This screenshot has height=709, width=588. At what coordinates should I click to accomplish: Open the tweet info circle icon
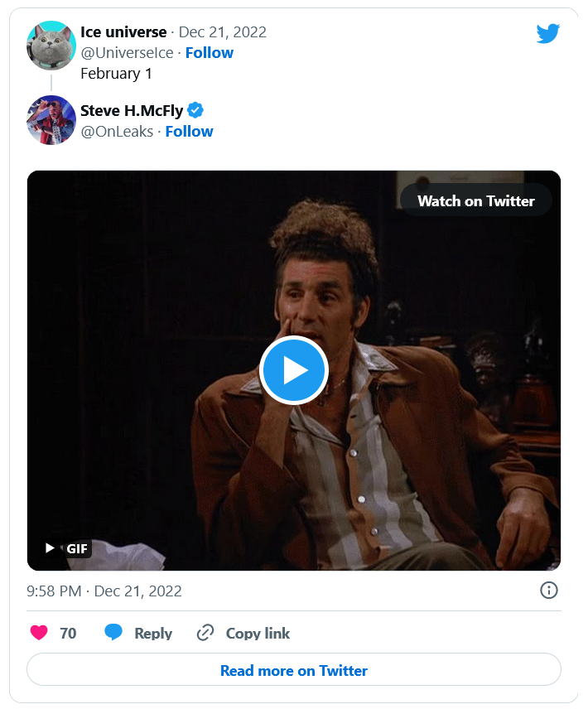click(548, 591)
